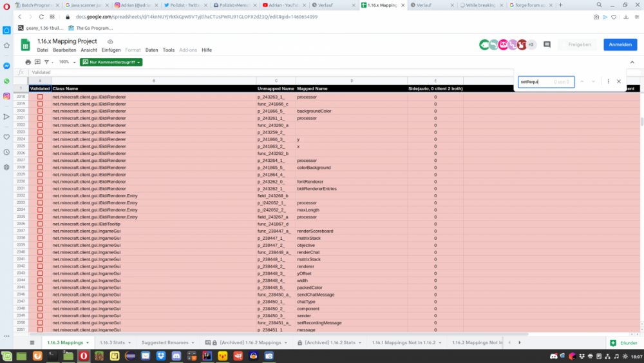Screen dimensions: 644x363
Task: Reload the page
Action: [41, 17]
